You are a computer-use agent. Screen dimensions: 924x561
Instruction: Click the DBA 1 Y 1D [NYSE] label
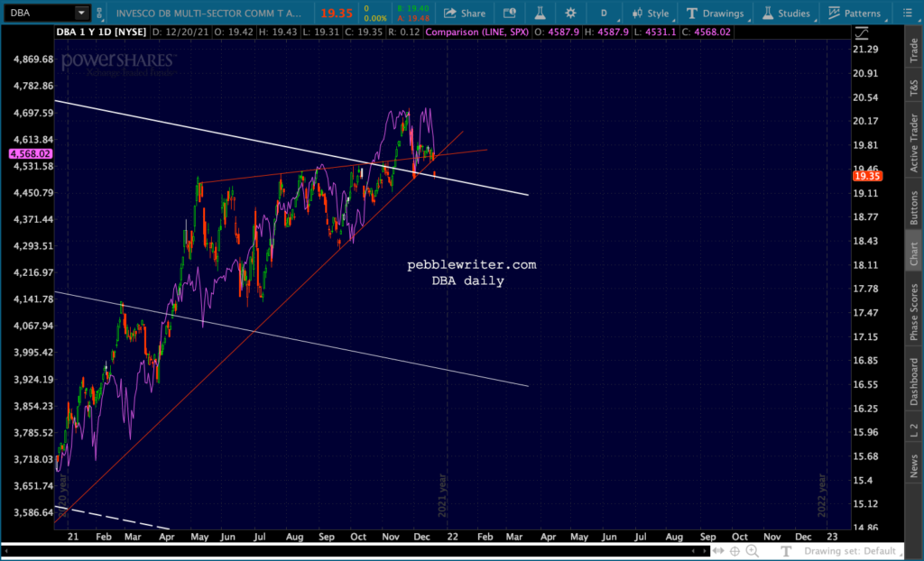101,32
